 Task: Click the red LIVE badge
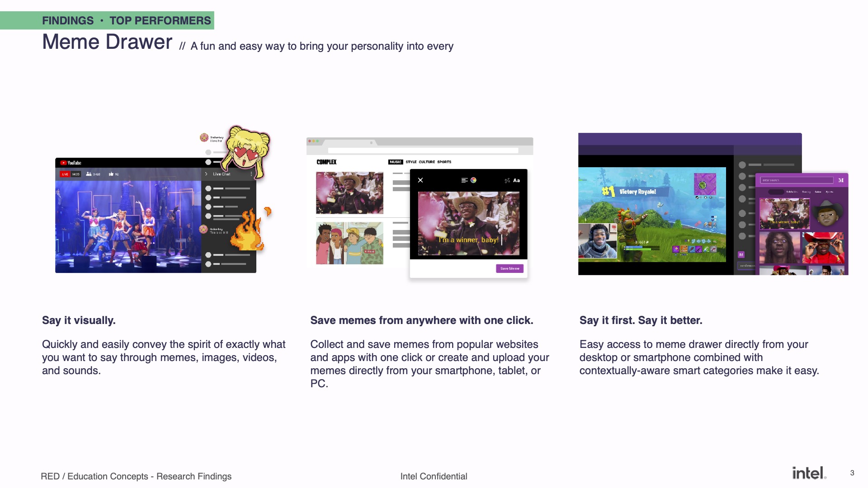point(65,174)
